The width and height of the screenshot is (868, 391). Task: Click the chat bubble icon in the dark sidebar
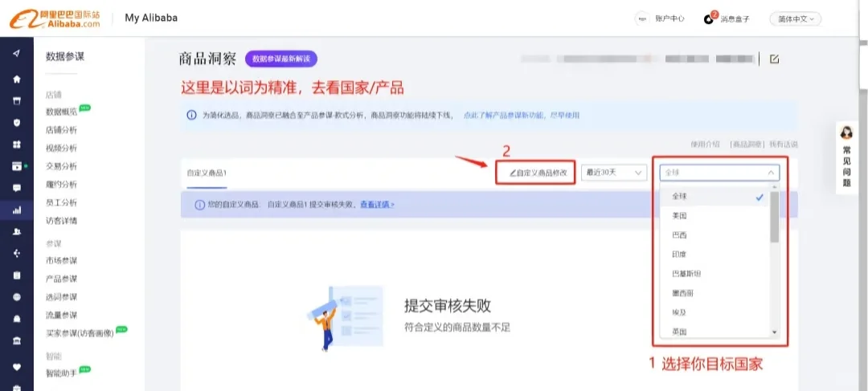[x=17, y=188]
